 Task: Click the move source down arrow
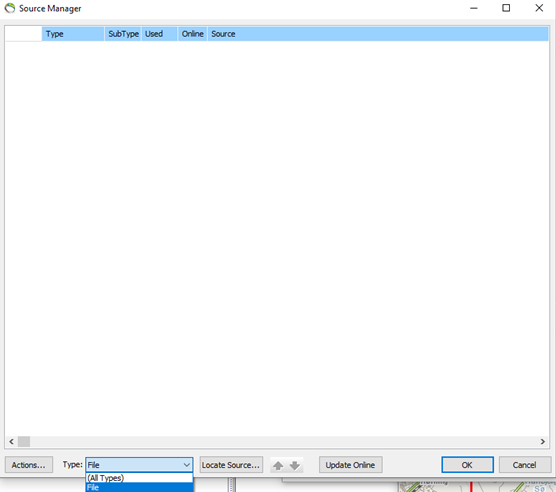[x=295, y=465]
